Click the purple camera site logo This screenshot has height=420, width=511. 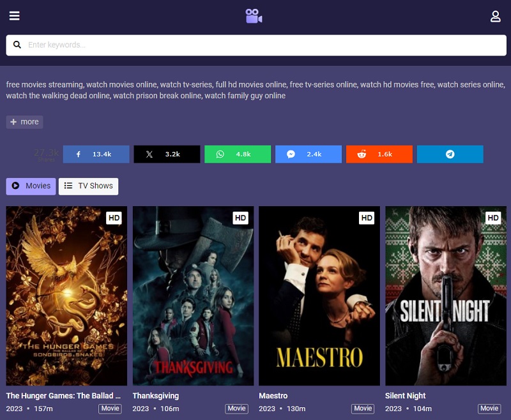coord(254,16)
